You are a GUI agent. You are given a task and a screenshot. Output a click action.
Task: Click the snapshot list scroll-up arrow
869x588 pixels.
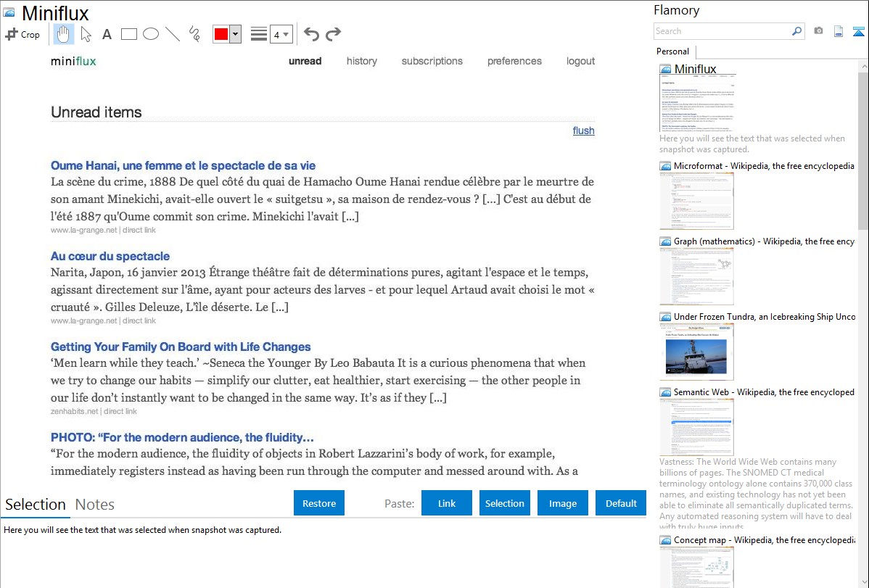(863, 66)
